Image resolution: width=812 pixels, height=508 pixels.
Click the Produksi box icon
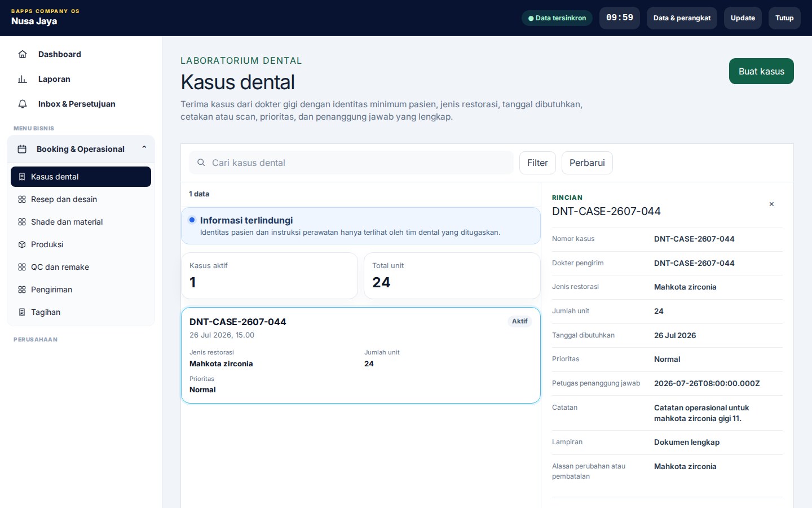pos(22,244)
